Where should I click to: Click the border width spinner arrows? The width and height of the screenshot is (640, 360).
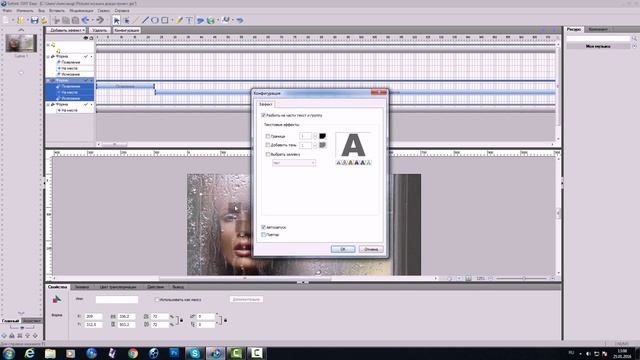pos(315,136)
